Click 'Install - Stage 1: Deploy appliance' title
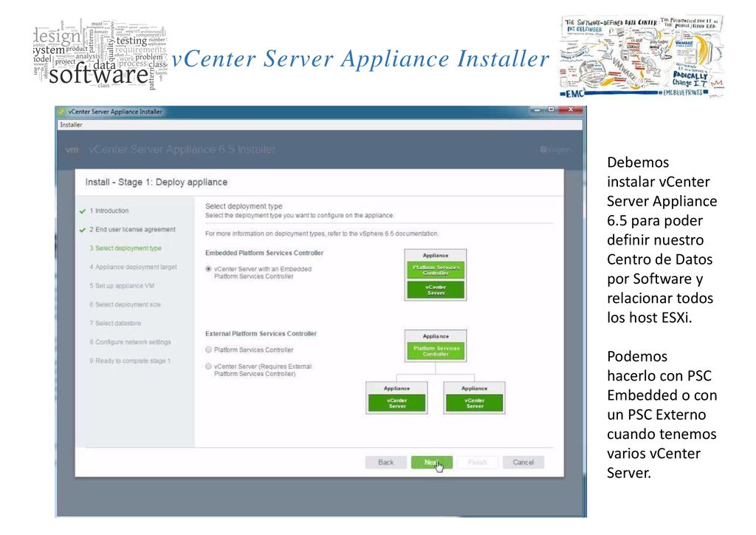 pyautogui.click(x=157, y=183)
